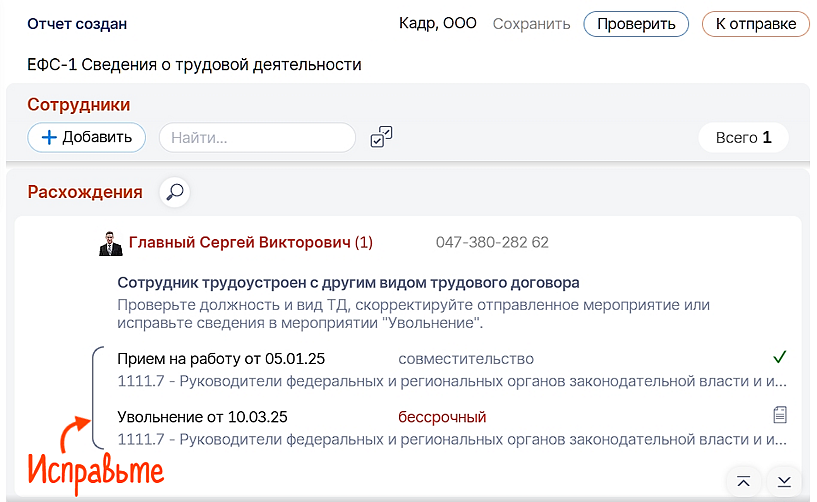Focus the Найти search field
Screen dimensions: 817x502
point(257,138)
